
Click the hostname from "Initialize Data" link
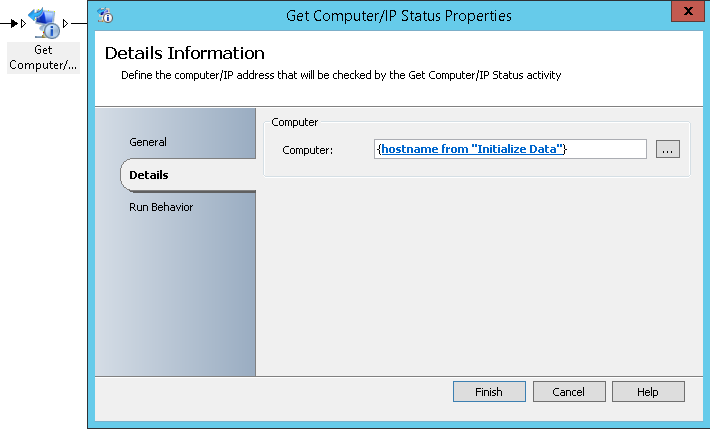[x=472, y=149]
